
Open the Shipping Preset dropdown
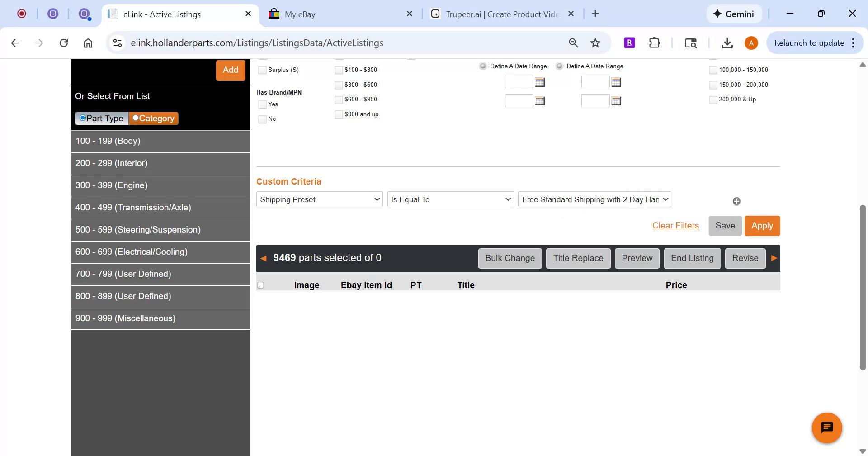point(319,199)
